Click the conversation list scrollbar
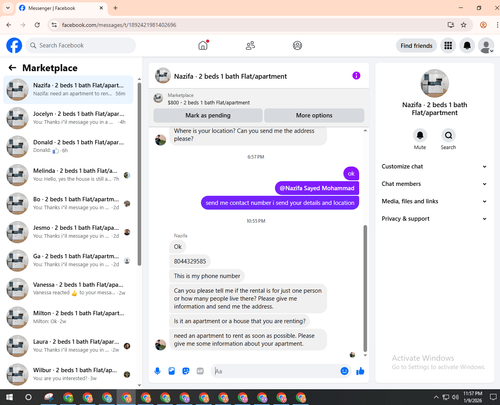 click(139, 173)
